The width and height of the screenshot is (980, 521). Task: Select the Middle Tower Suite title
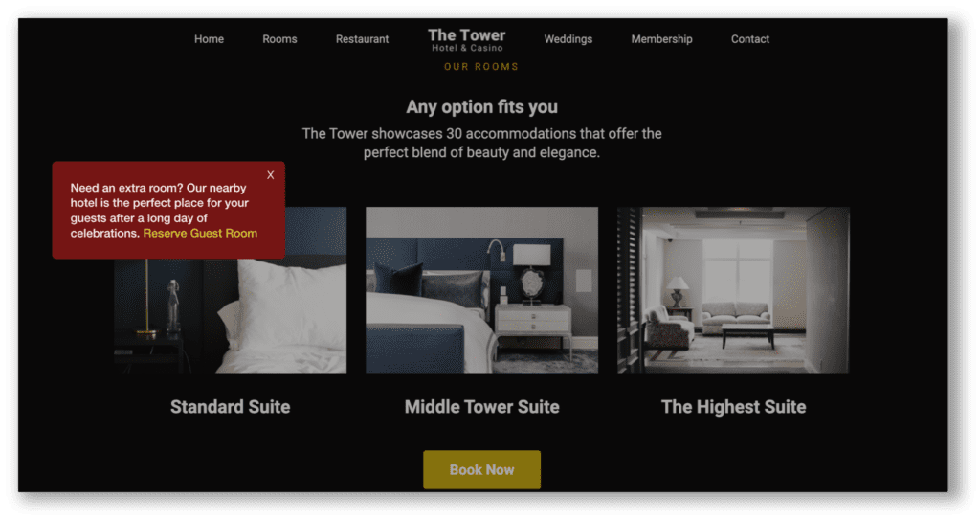tap(482, 407)
